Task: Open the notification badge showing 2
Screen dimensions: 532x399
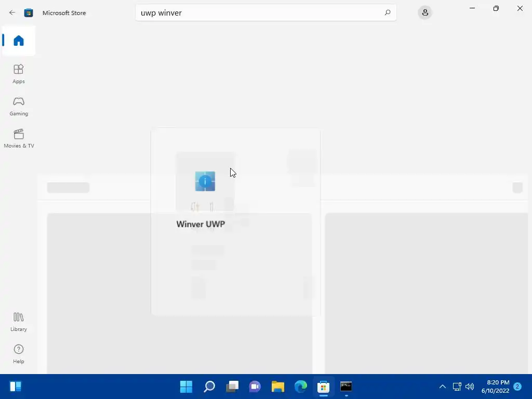Action: [x=517, y=387]
